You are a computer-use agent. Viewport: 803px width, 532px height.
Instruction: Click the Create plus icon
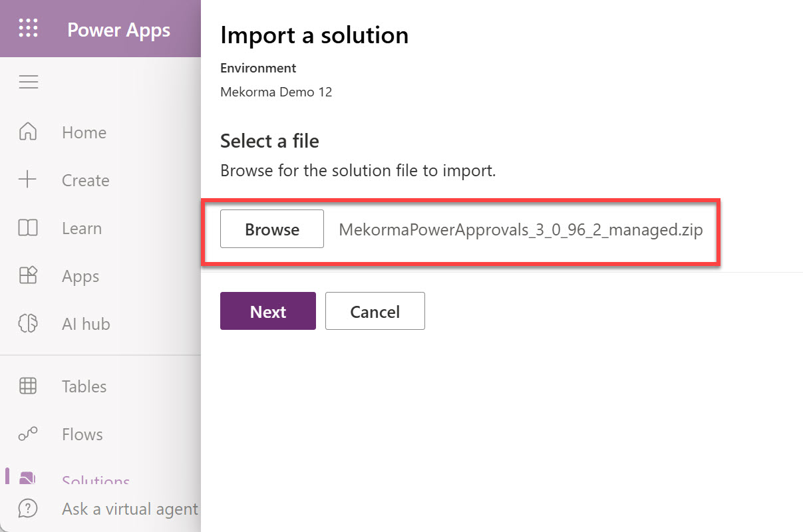coord(28,180)
